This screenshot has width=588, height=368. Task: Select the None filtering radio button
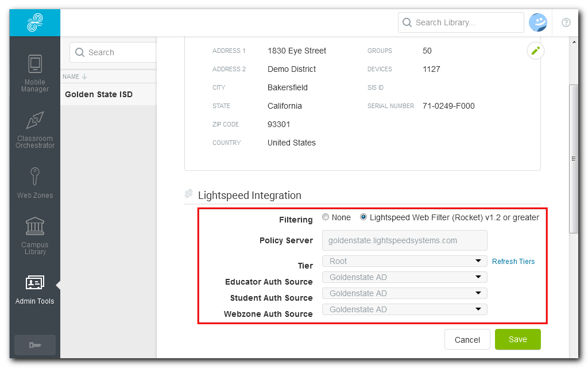(326, 217)
